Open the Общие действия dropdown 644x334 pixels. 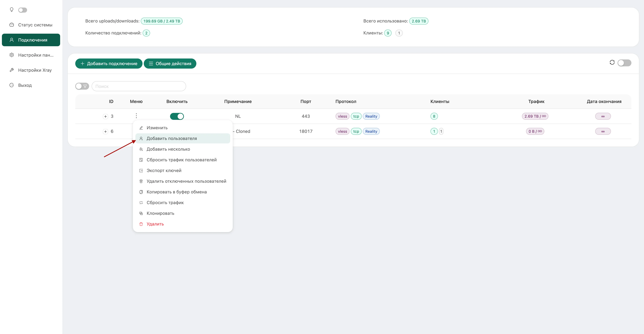point(170,64)
